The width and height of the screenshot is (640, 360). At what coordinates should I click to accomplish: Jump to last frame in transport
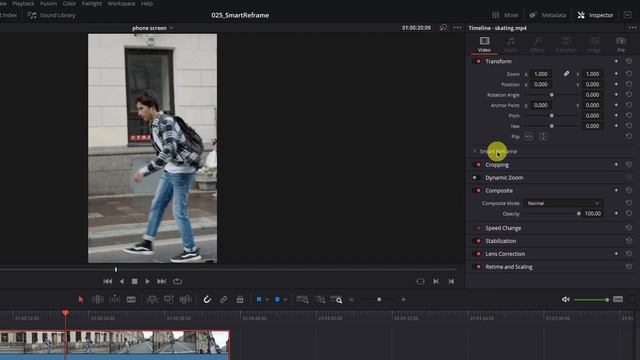(x=162, y=281)
